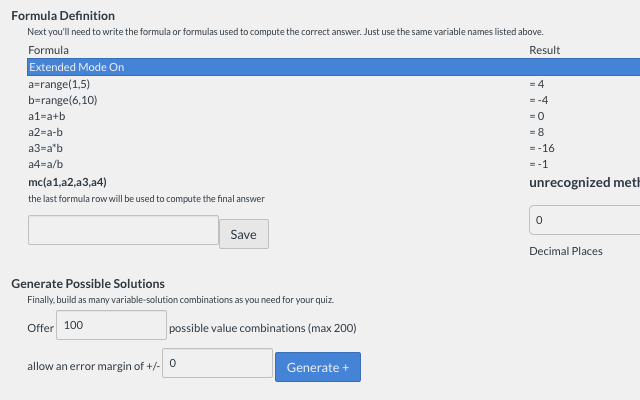
Task: Click the Formula column header
Action: click(x=49, y=50)
